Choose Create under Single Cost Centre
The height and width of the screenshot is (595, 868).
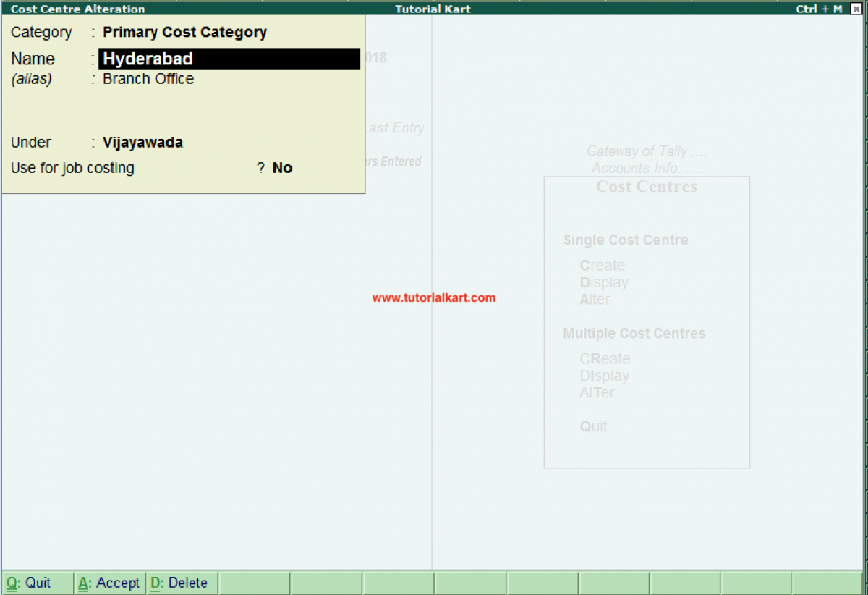(602, 265)
